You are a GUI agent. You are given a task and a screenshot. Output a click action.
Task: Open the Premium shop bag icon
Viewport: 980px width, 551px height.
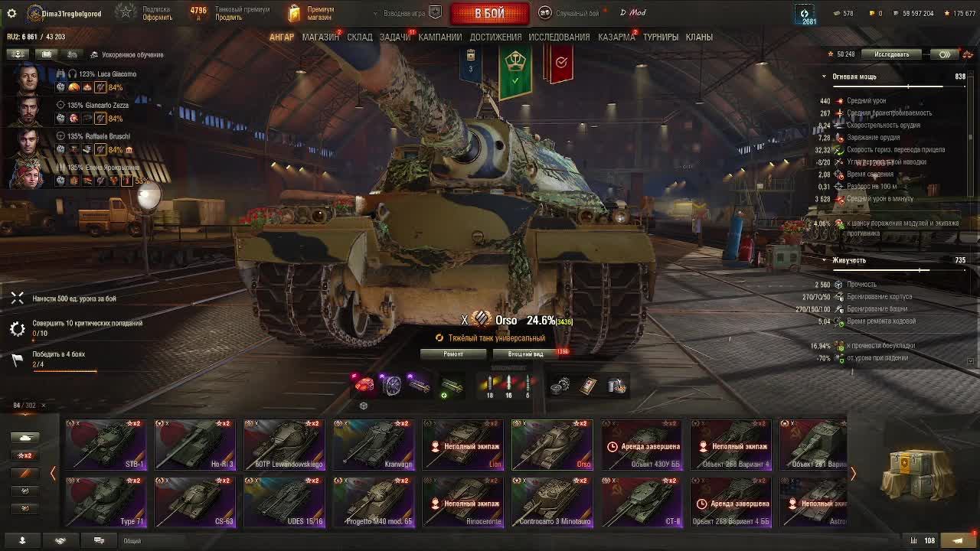[295, 13]
